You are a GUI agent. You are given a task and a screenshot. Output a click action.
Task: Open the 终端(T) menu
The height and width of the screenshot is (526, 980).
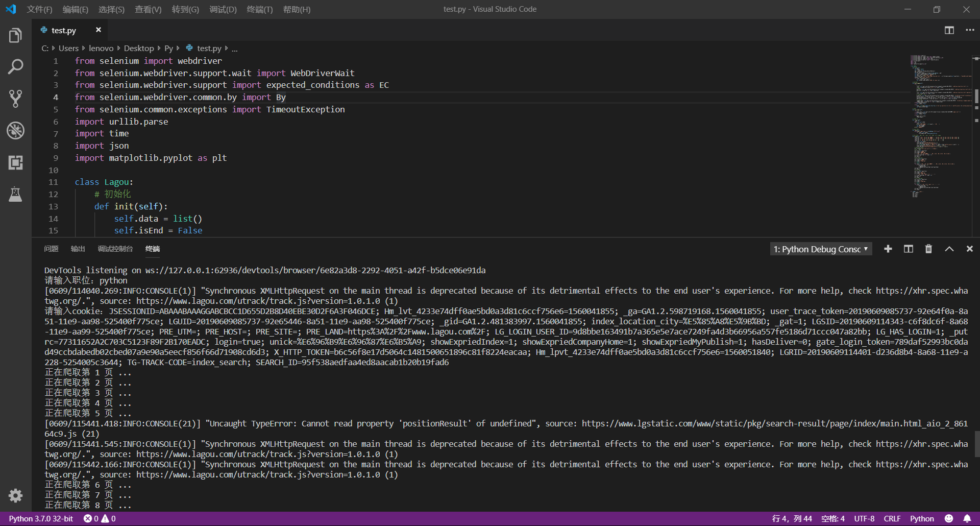click(x=260, y=9)
